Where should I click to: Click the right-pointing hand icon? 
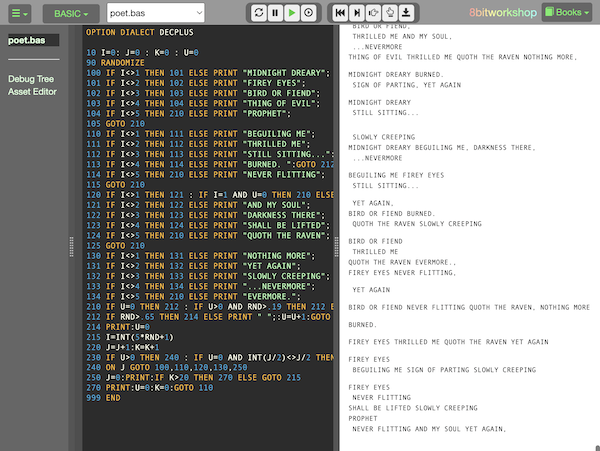pyautogui.click(x=373, y=13)
